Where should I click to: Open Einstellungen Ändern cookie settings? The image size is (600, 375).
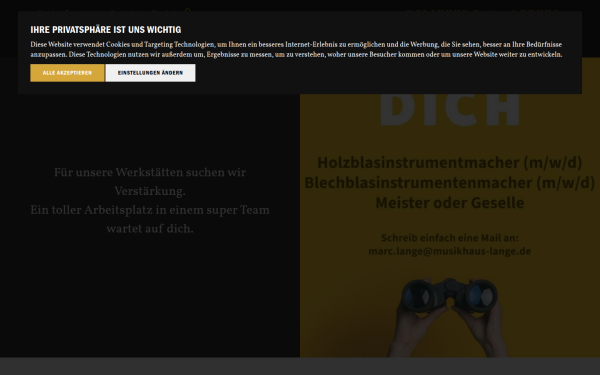[x=150, y=73]
